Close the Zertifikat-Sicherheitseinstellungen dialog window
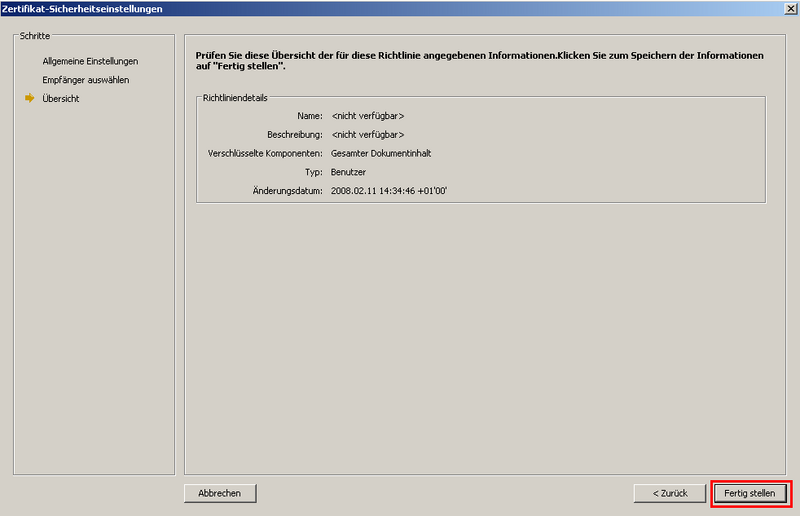The image size is (800, 516). 790,8
